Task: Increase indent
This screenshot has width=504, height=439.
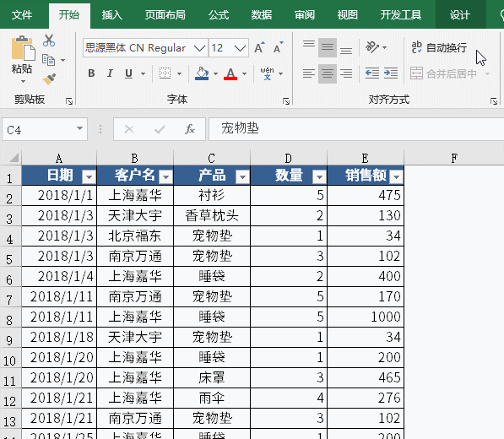Action: pos(391,73)
